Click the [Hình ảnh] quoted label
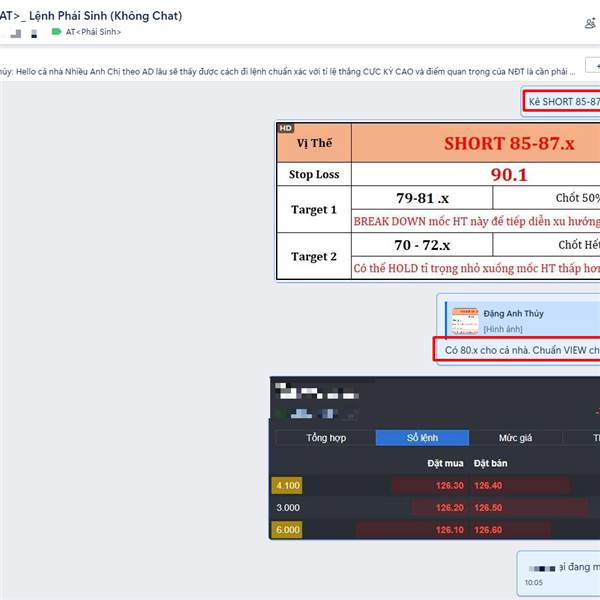600x600 pixels. tap(503, 329)
